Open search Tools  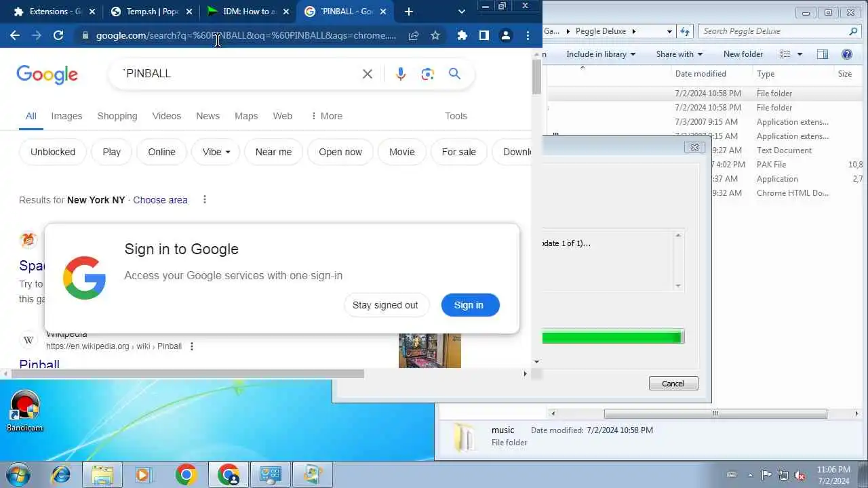456,116
